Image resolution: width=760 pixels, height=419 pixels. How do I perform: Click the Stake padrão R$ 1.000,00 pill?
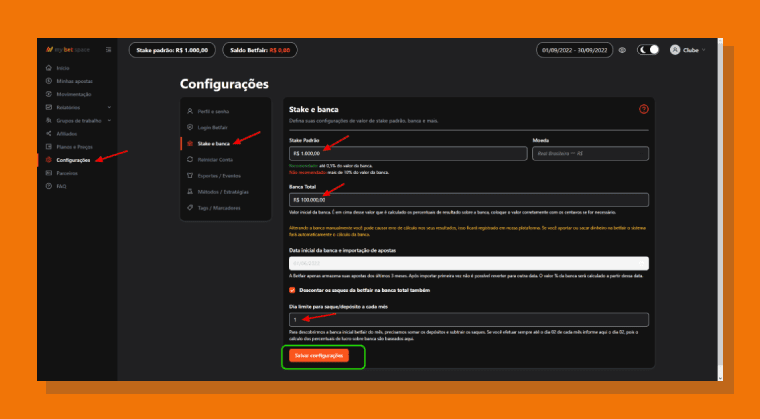coord(172,50)
